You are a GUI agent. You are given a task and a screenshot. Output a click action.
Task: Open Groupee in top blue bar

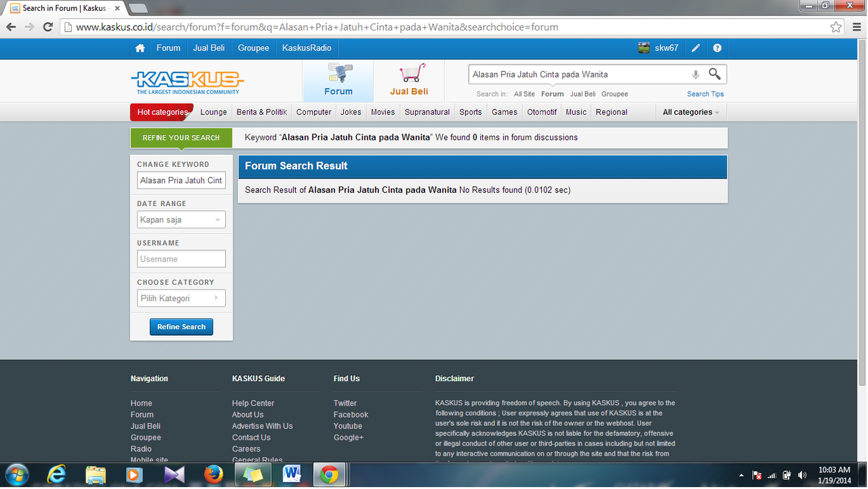click(254, 48)
